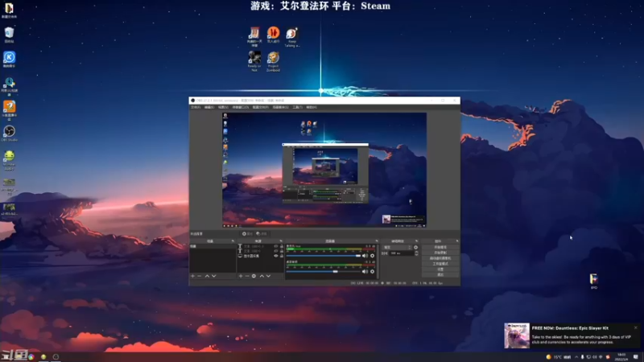
Task: Lock the first text source
Action: [x=281, y=246]
